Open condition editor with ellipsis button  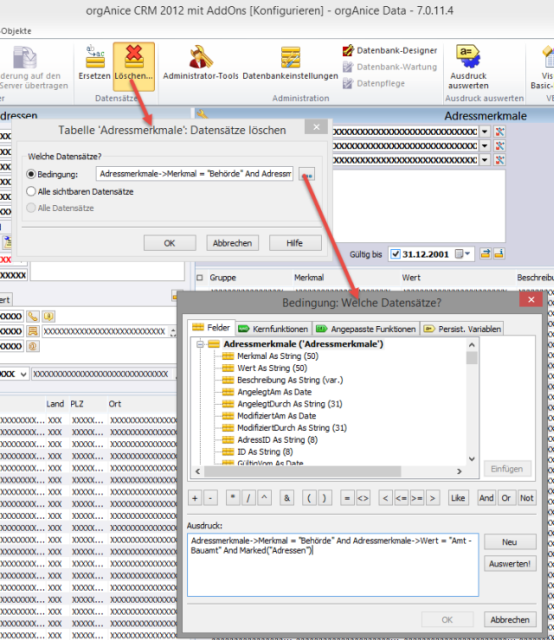point(307,174)
